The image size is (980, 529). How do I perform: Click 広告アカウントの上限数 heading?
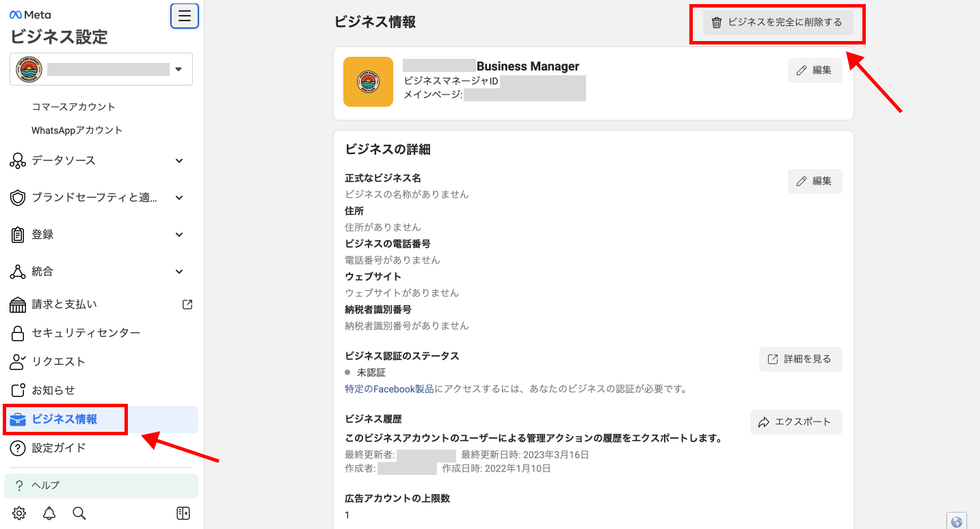point(397,498)
